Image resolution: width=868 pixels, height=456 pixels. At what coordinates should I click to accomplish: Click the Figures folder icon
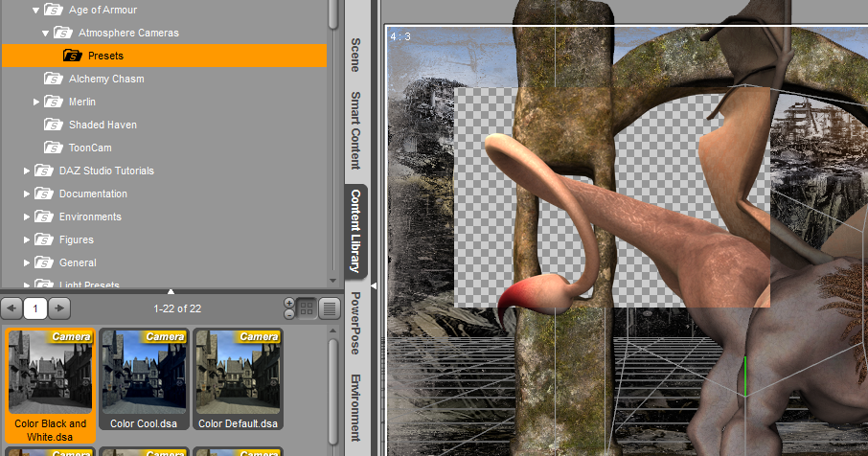44,239
